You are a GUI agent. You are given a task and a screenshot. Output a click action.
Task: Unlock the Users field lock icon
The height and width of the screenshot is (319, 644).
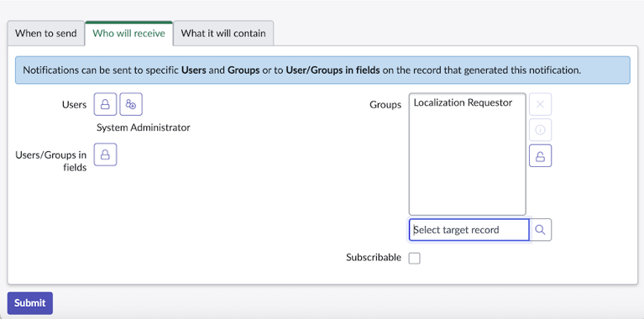click(x=105, y=104)
